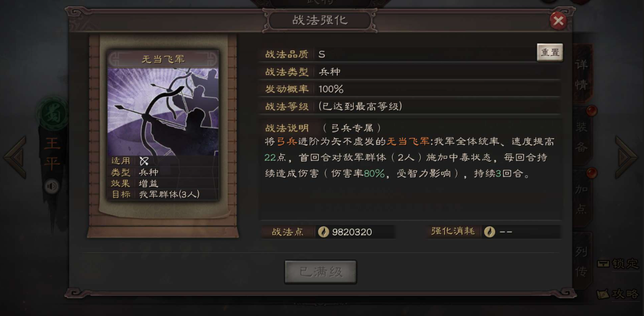Close the 战法强化 dialog with red X

558,20
